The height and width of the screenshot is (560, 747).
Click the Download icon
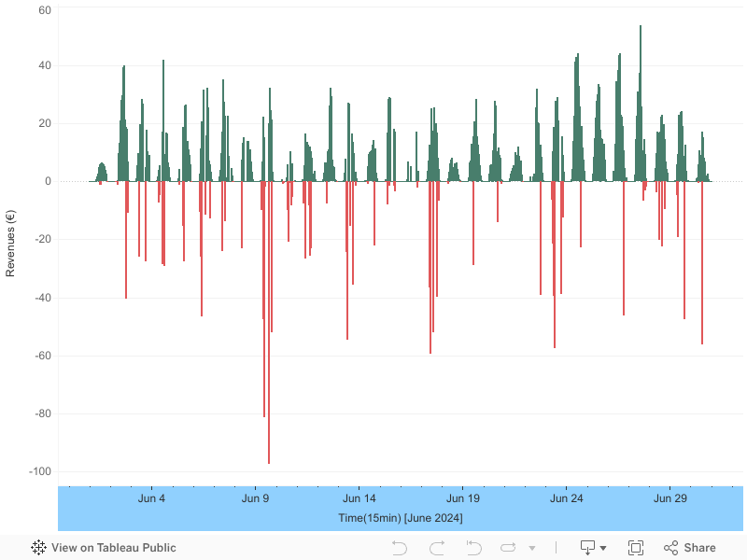click(x=587, y=548)
